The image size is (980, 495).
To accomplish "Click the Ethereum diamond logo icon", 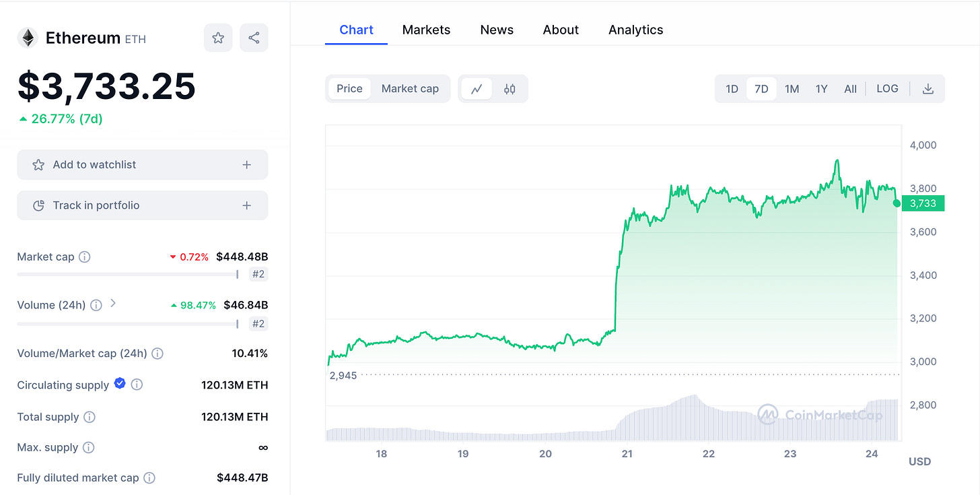I will (x=28, y=38).
